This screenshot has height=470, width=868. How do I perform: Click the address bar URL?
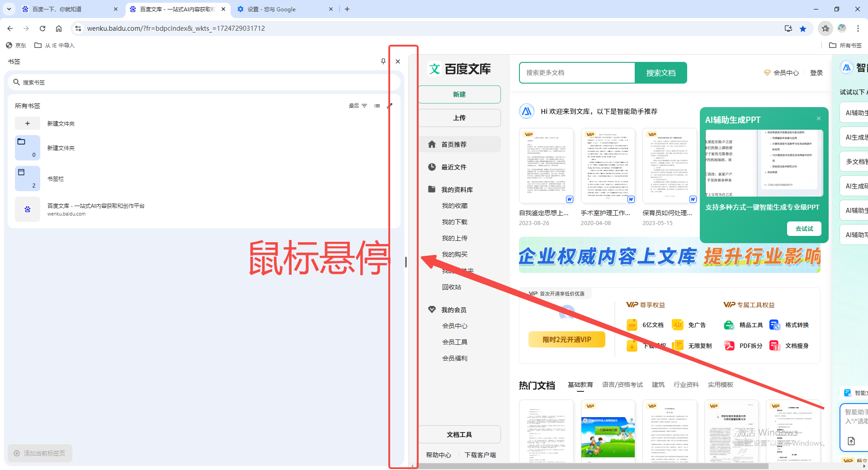[x=176, y=28]
